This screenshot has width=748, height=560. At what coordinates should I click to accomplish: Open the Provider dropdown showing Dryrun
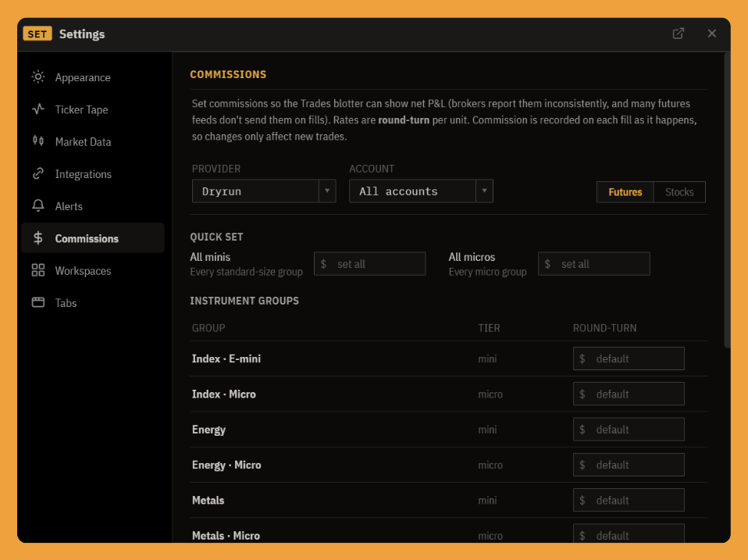coord(264,191)
